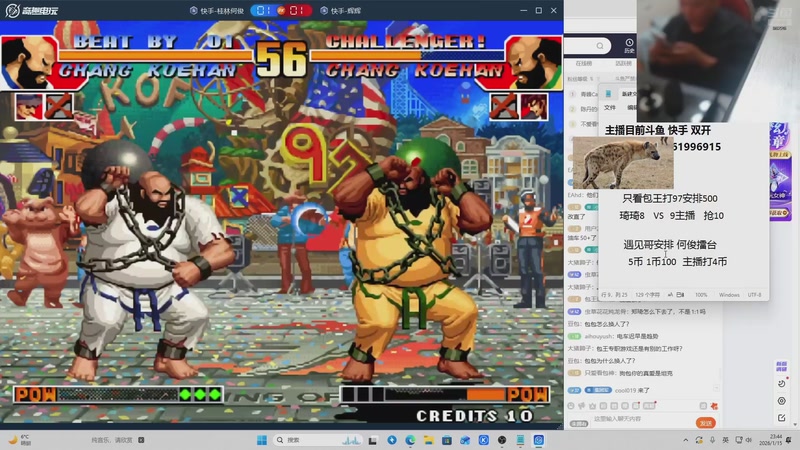Open the purple promotional banner on the right
Image resolution: width=800 pixels, height=450 pixels.
tap(780, 172)
